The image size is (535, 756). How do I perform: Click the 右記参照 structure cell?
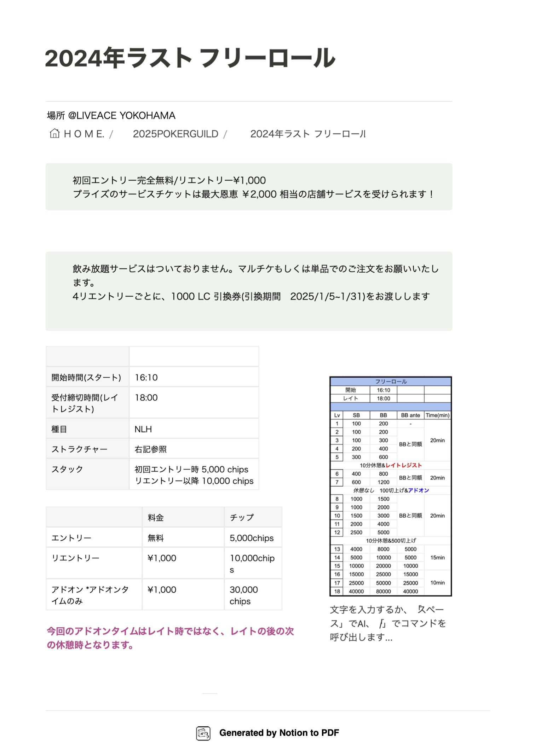tap(151, 449)
